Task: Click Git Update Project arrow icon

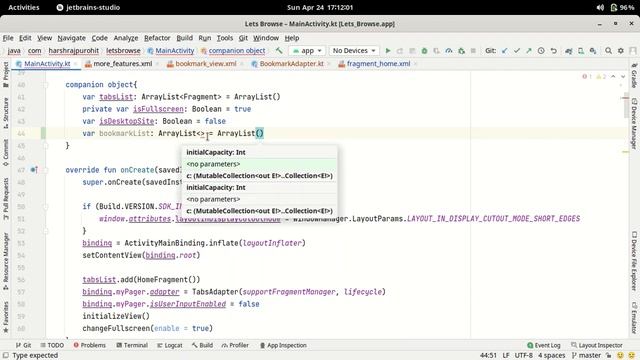Action: tap(505, 51)
